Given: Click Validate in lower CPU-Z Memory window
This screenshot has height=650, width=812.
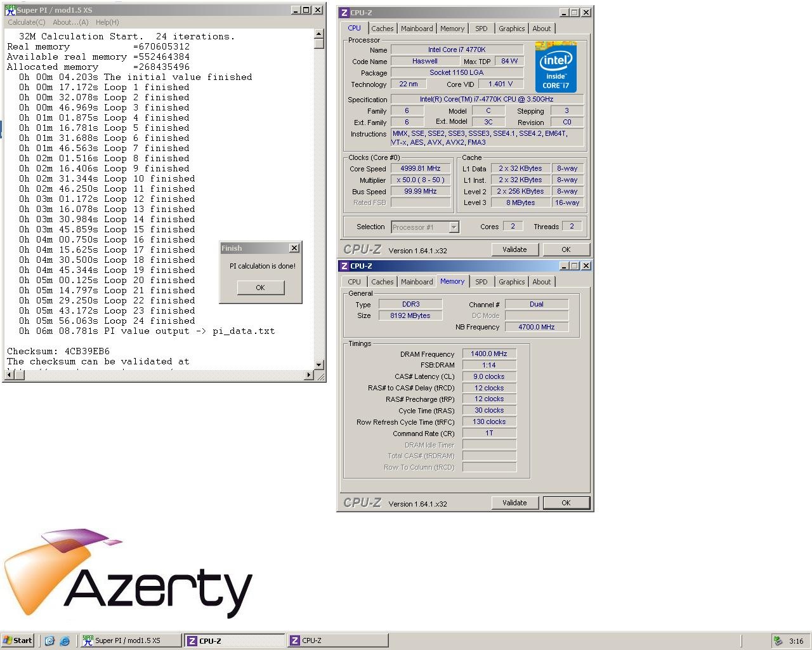Looking at the screenshot, I should 514,503.
